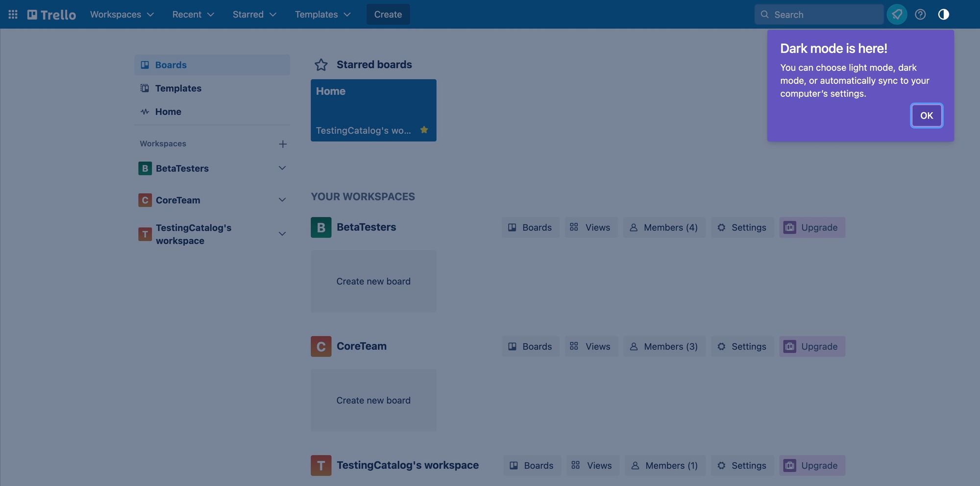Viewport: 980px width, 486px height.
Task: Expand TestingCatalog's workspace in sidebar
Action: 282,234
